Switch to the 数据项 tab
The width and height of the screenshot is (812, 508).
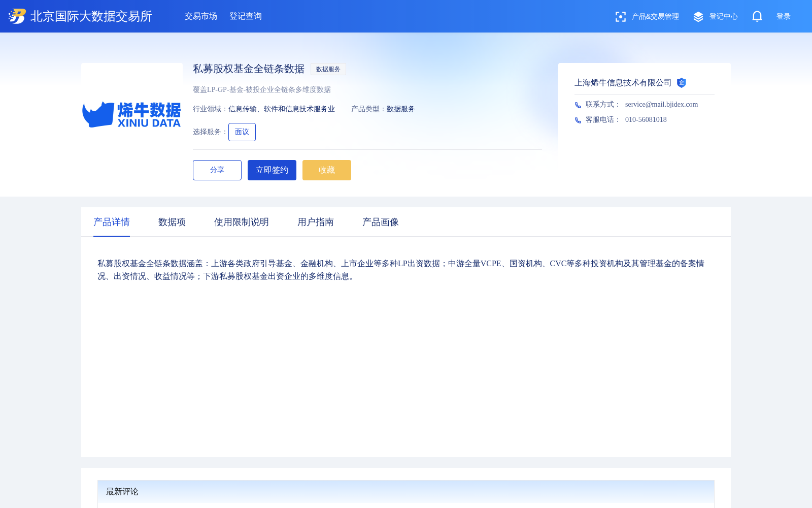[x=172, y=222]
